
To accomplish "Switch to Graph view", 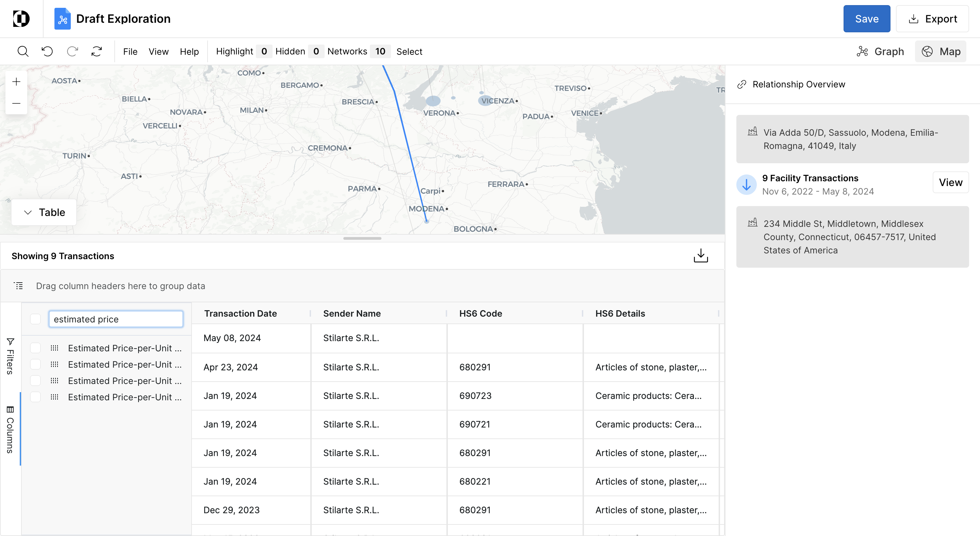I will coord(880,51).
